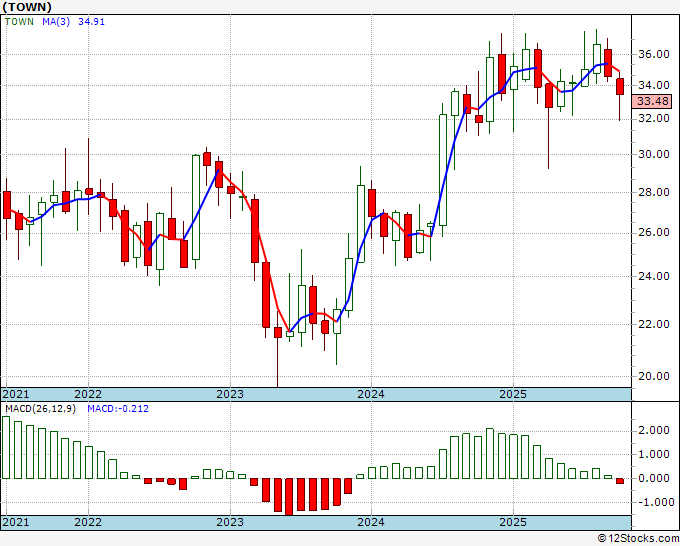Click the rightmost small red MACD histogram bar
Screen dimensions: 680x546
point(620,481)
